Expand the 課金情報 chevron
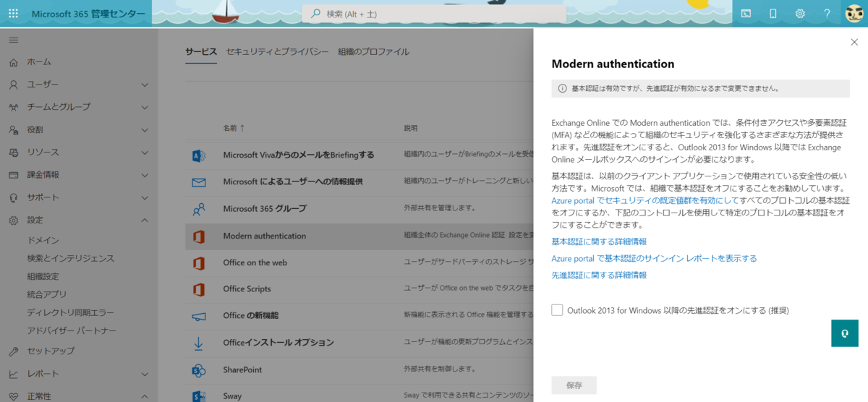Image resolution: width=868 pixels, height=402 pixels. [145, 175]
